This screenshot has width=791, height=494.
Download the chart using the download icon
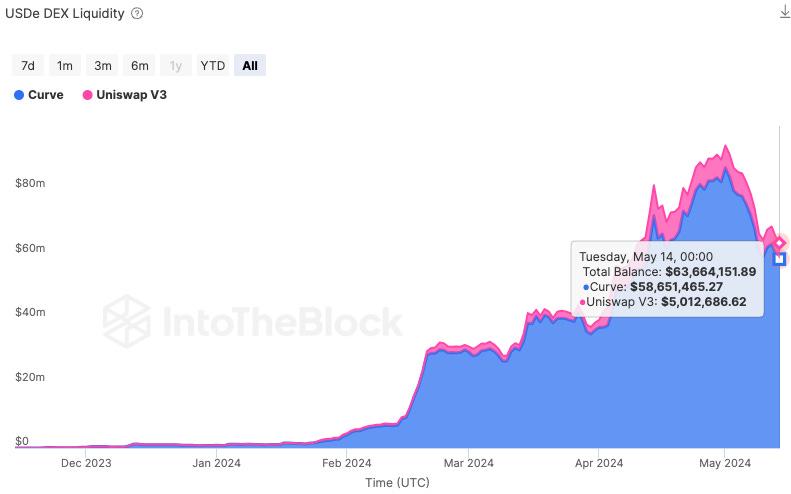pyautogui.click(x=783, y=12)
